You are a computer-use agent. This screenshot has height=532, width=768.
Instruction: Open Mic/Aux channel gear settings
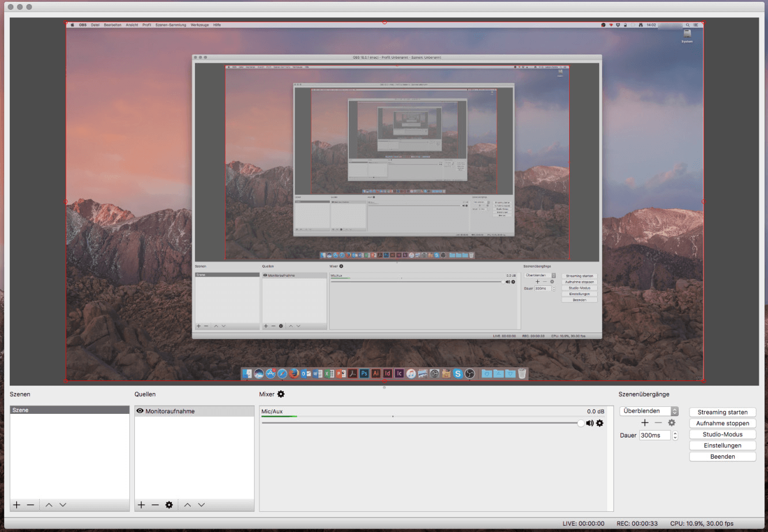(x=600, y=423)
